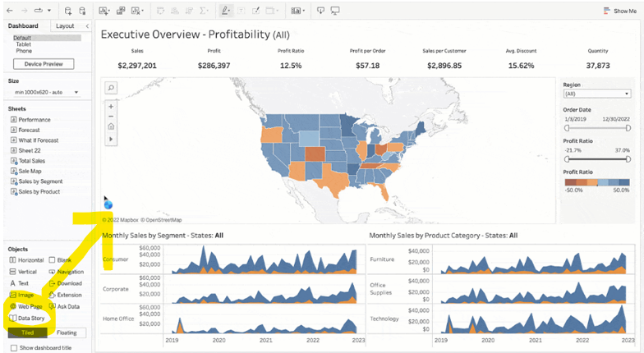
Task: Select the Sales by Segment sheet
Action: (36, 181)
